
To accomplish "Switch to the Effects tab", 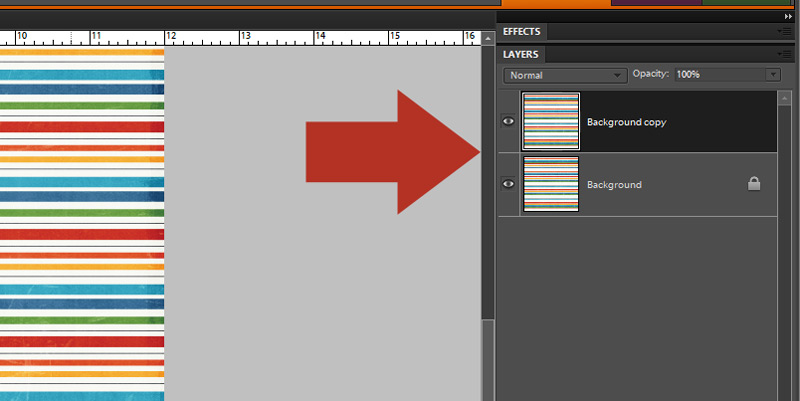I will point(521,32).
